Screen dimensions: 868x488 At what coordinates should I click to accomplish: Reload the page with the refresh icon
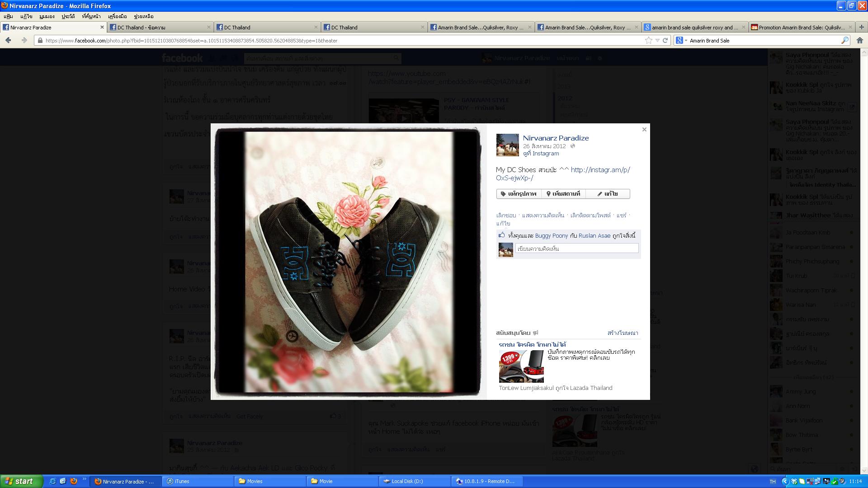click(665, 41)
